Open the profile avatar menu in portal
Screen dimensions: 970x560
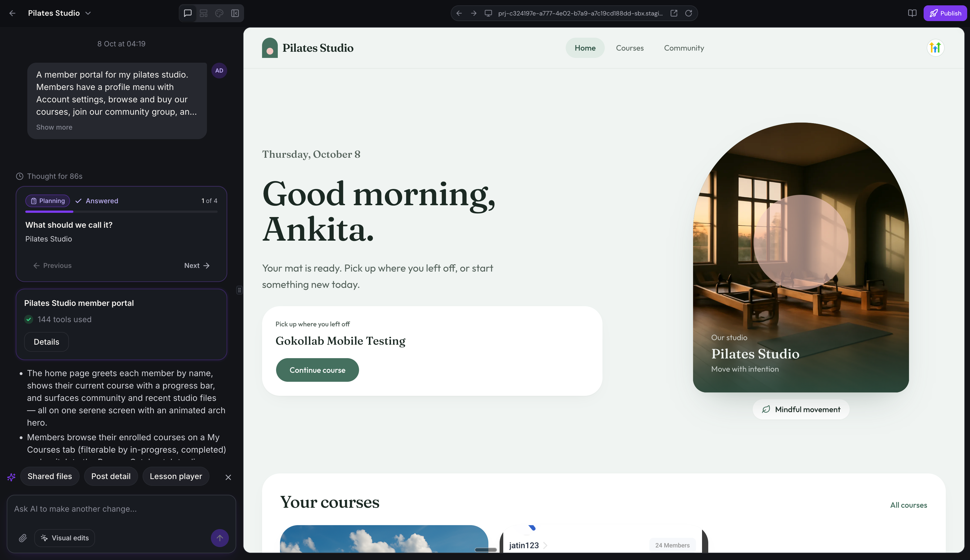935,48
